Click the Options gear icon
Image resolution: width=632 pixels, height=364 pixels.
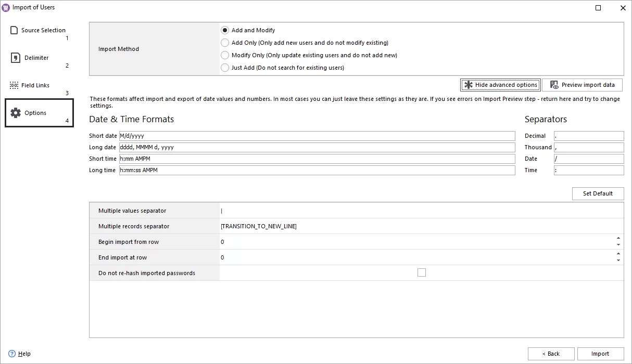(16, 113)
